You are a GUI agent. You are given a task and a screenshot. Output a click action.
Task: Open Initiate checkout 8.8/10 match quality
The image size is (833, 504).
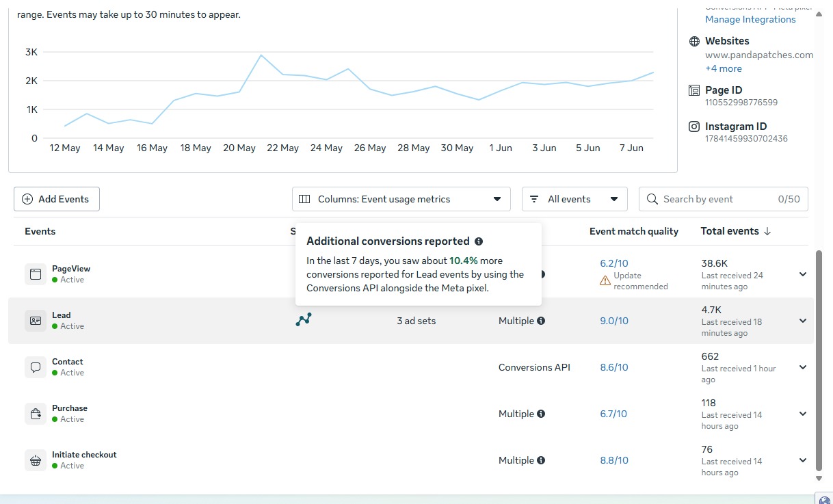click(x=614, y=460)
